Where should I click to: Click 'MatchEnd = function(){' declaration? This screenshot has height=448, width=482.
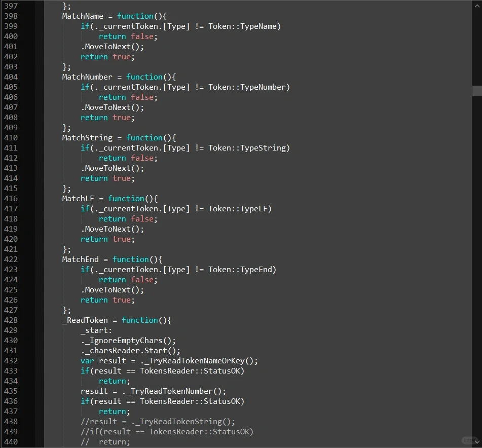pyautogui.click(x=112, y=259)
